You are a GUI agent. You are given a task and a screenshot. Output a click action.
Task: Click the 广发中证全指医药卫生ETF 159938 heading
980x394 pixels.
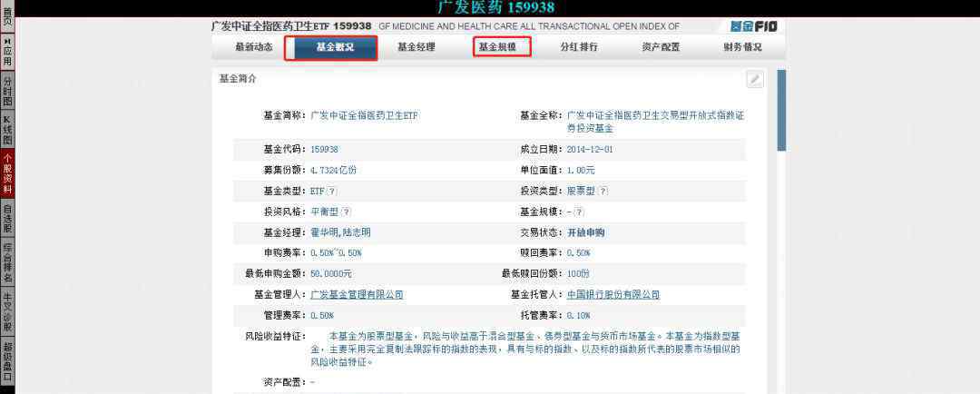(292, 26)
